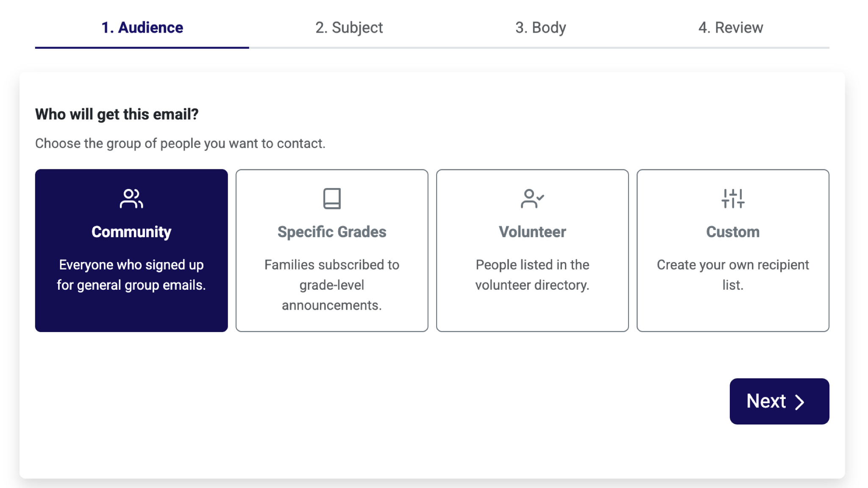The width and height of the screenshot is (868, 488).
Task: Click the 'Who will get this email?' heading
Action: (117, 114)
